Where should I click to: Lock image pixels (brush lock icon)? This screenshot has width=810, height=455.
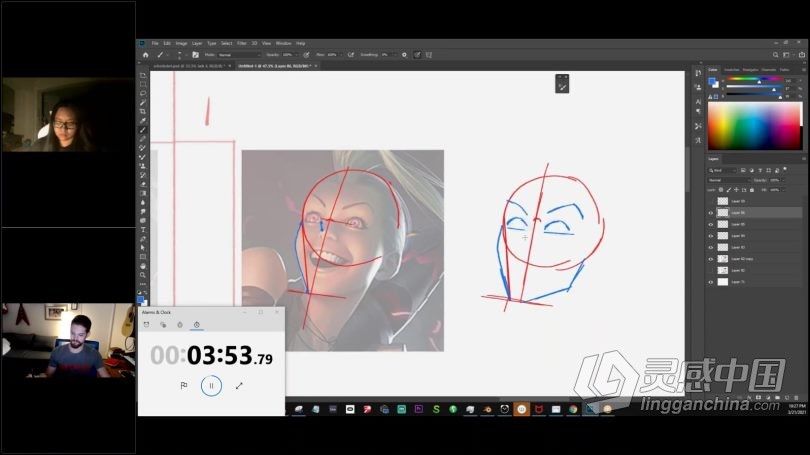pyautogui.click(x=728, y=190)
